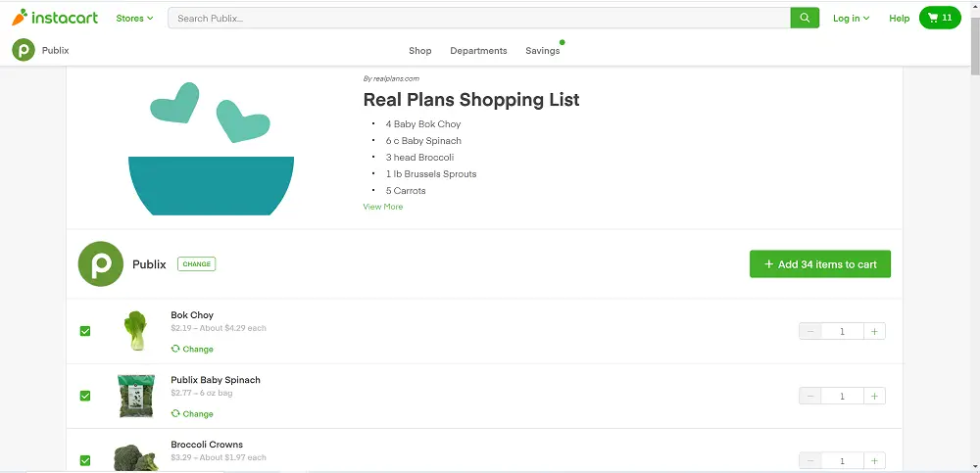Uncheck the Broccoli Crowns checkbox
Screen dimensions: 980x473
coord(85,460)
